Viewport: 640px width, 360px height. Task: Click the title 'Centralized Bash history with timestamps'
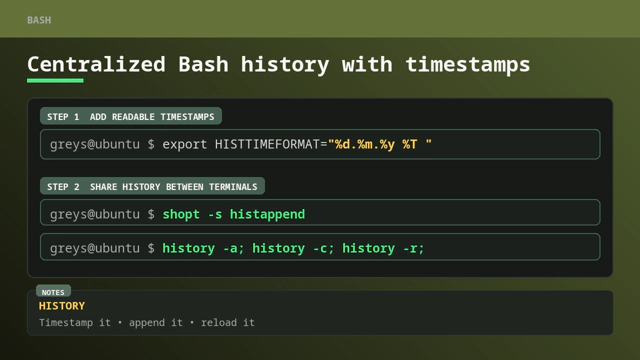(278, 64)
